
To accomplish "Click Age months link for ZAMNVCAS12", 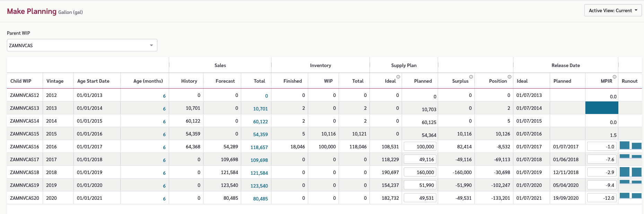I will click(164, 96).
